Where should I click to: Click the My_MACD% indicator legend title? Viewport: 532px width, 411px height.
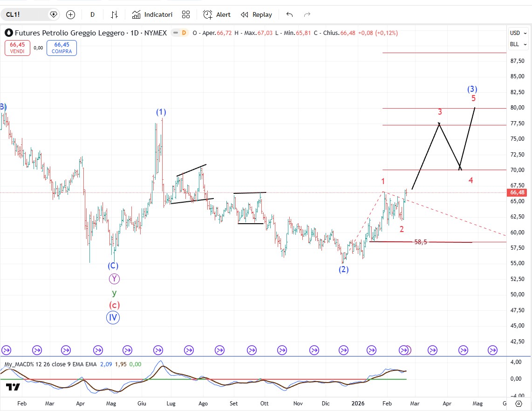pyautogui.click(x=50, y=364)
